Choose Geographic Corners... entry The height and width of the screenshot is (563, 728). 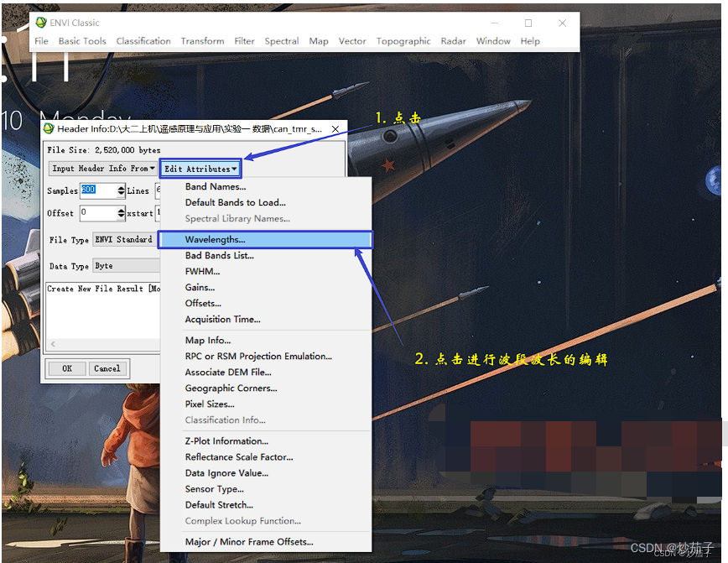click(x=231, y=388)
